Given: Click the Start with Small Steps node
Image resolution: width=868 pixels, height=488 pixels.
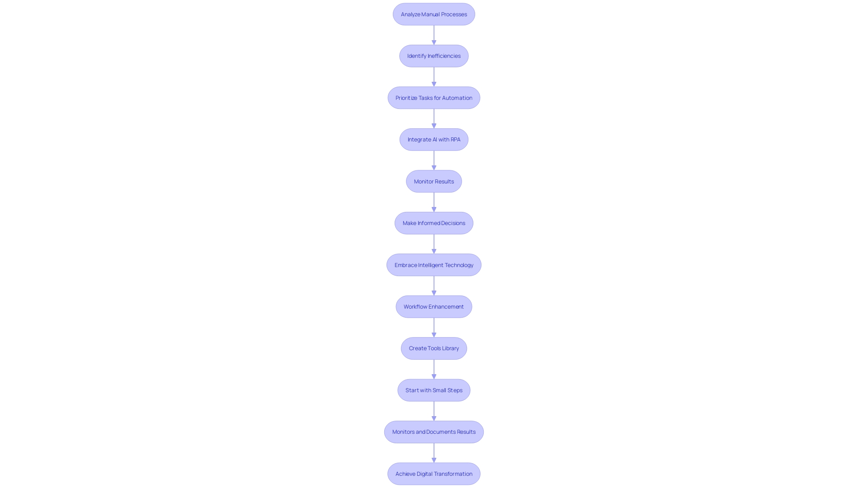Looking at the screenshot, I should 434,389.
